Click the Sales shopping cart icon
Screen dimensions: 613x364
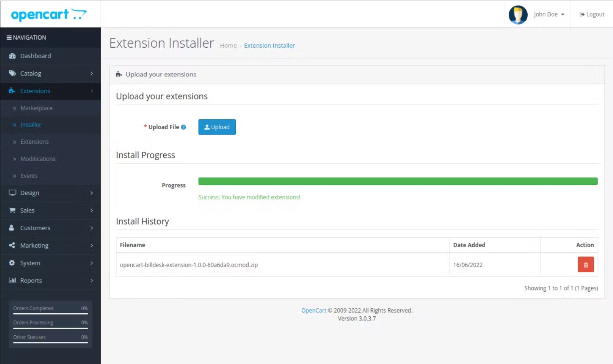pyautogui.click(x=12, y=210)
